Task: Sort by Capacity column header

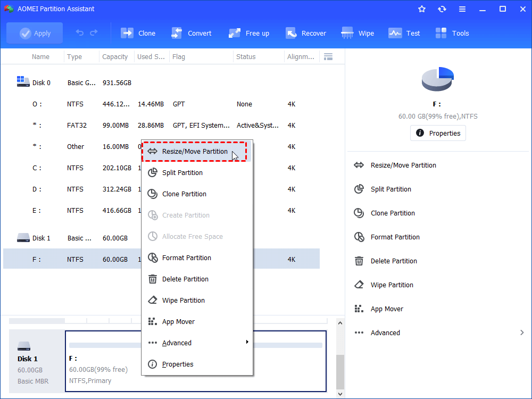Action: [115, 57]
